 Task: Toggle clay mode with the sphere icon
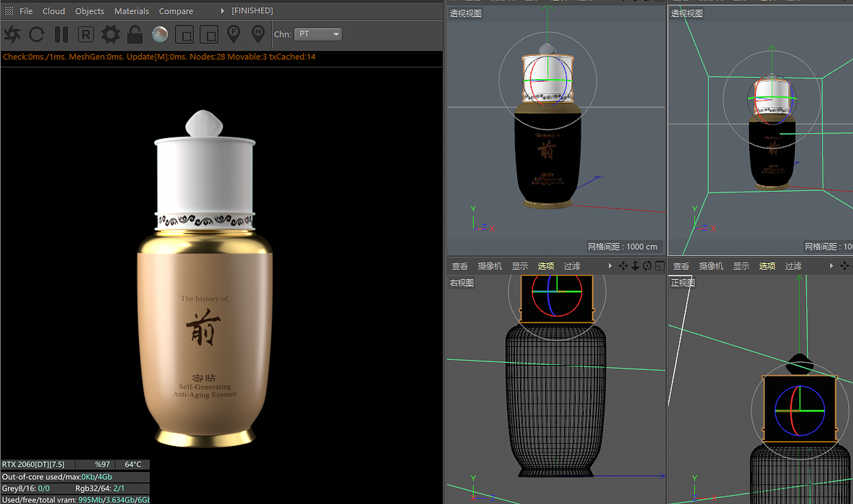point(160,34)
